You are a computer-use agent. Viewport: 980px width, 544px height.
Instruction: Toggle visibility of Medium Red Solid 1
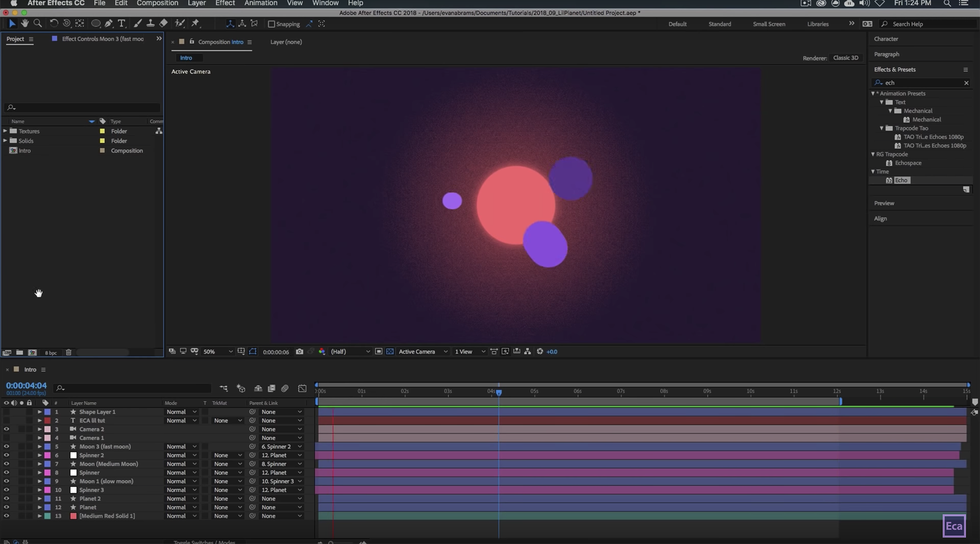point(6,516)
